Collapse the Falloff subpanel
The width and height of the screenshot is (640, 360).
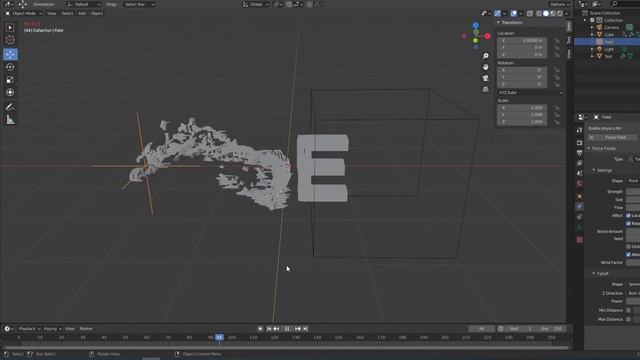click(594, 273)
